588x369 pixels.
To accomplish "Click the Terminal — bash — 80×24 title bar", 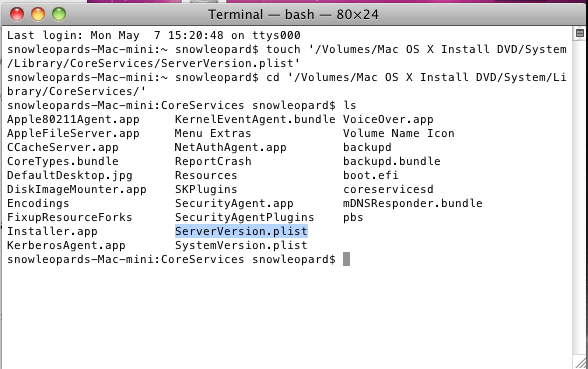I will click(x=293, y=15).
